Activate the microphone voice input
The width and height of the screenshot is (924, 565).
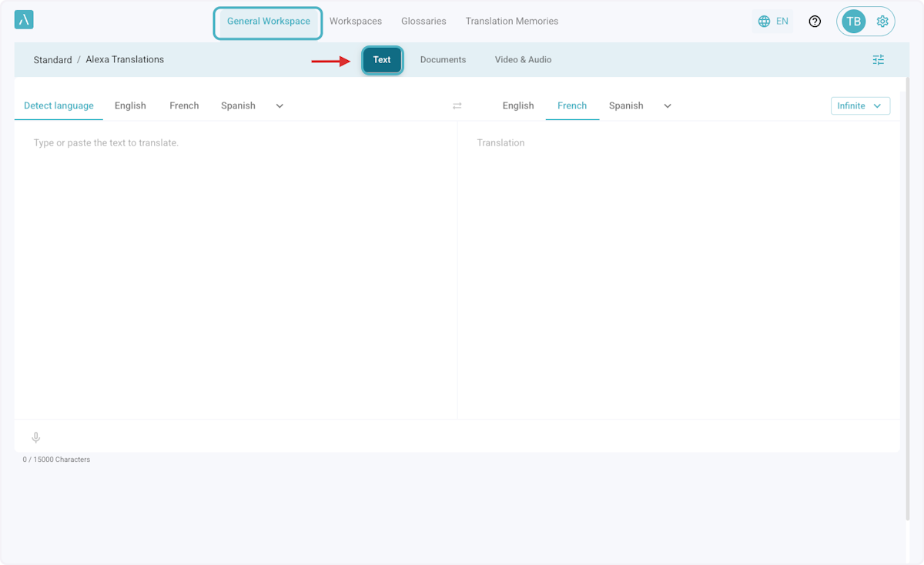click(x=35, y=438)
